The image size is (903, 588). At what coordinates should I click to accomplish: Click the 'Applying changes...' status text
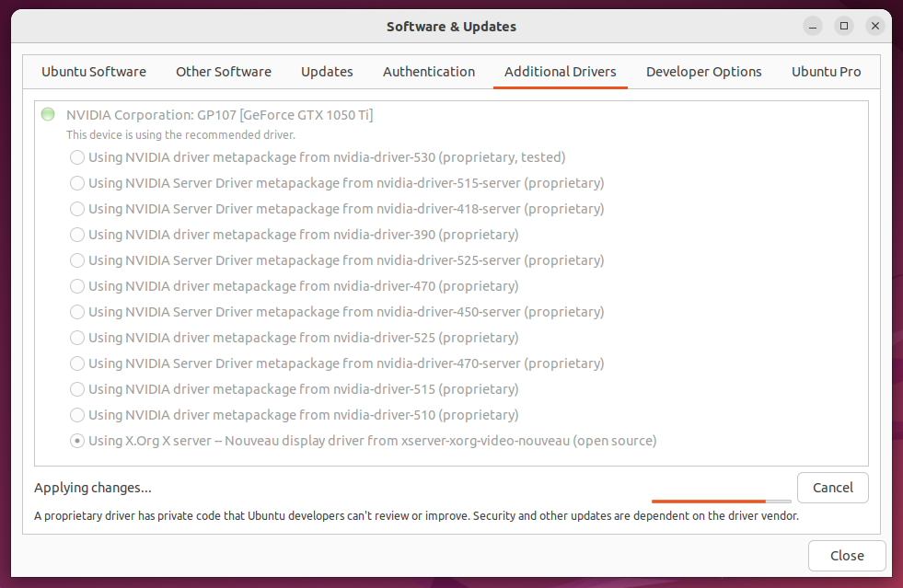pos(93,488)
